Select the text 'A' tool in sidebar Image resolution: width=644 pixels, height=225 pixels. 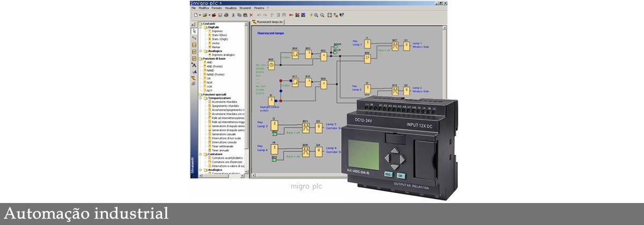click(x=194, y=65)
